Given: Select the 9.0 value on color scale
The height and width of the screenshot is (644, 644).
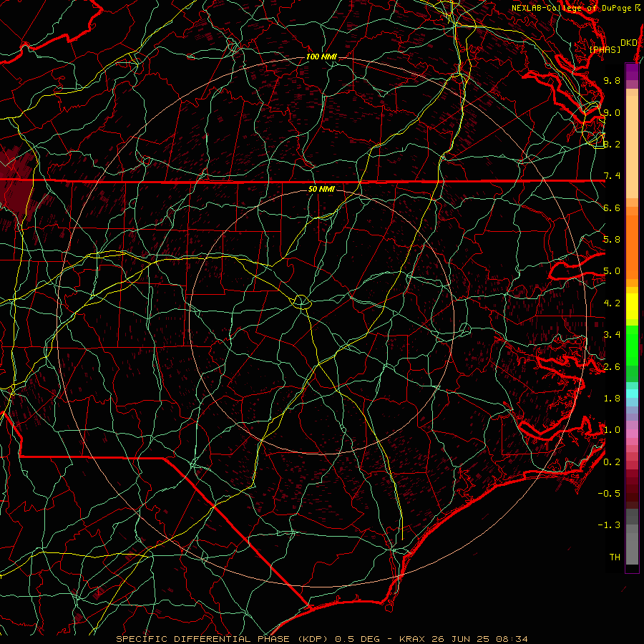Looking at the screenshot, I should coord(612,112).
